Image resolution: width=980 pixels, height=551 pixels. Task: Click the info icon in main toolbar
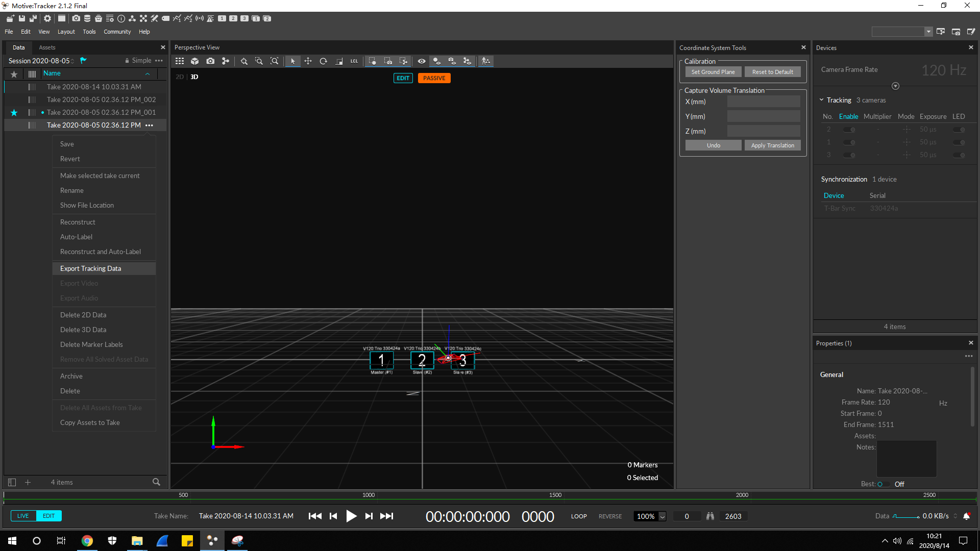pyautogui.click(x=121, y=18)
